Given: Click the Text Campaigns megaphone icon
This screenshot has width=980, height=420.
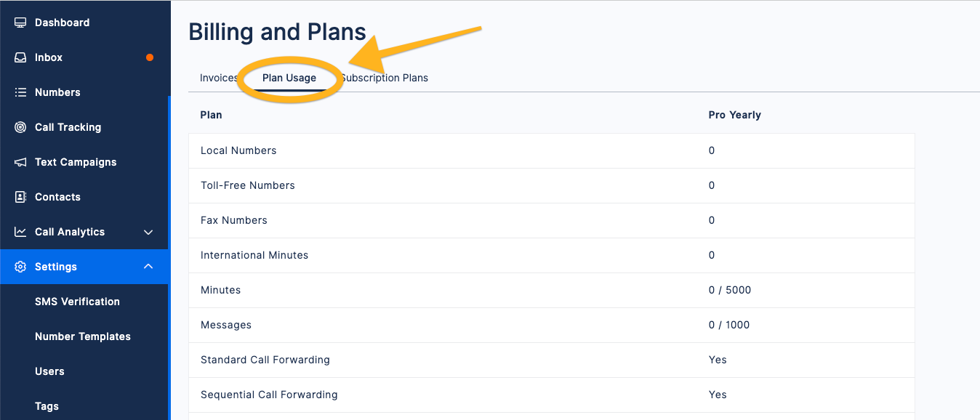Looking at the screenshot, I should point(20,162).
